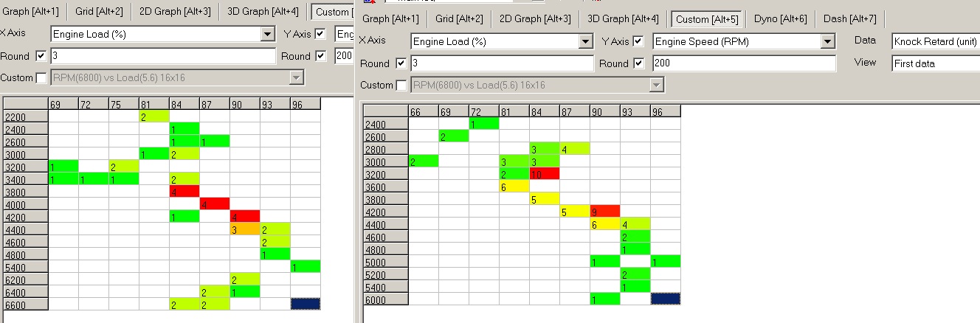The width and height of the screenshot is (980, 323).
Task: Toggle Y Axis checkbox in right panel
Action: (x=638, y=41)
